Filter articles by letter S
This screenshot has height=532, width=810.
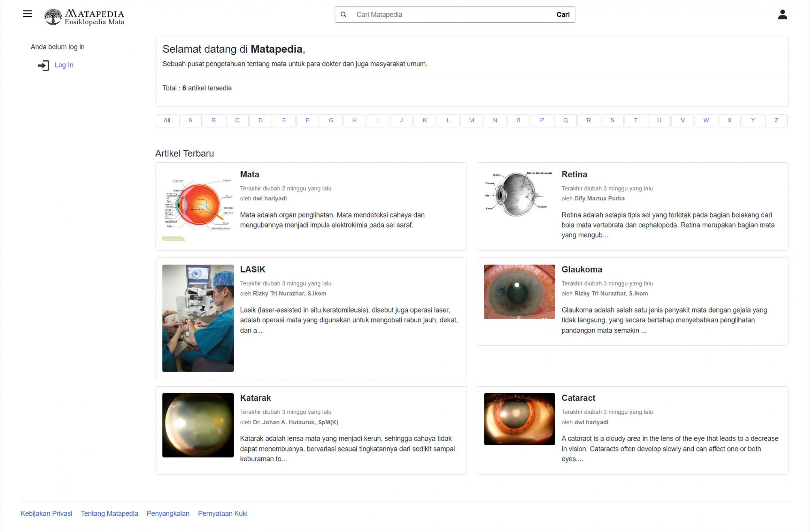pos(612,121)
